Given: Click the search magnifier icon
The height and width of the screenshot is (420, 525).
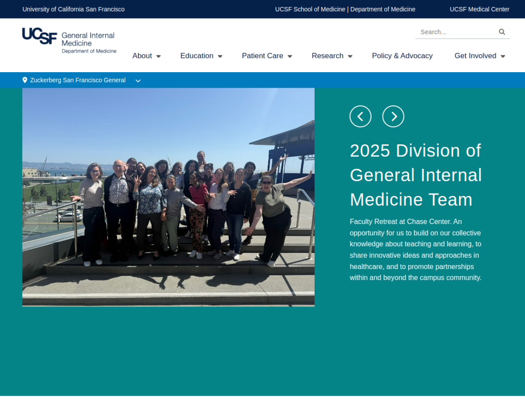Looking at the screenshot, I should [x=502, y=32].
